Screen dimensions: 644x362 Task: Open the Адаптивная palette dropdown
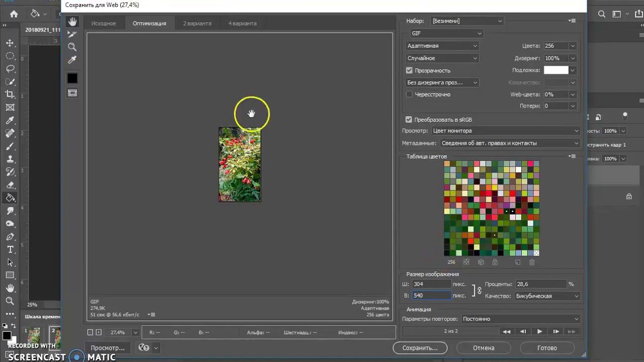[442, 46]
